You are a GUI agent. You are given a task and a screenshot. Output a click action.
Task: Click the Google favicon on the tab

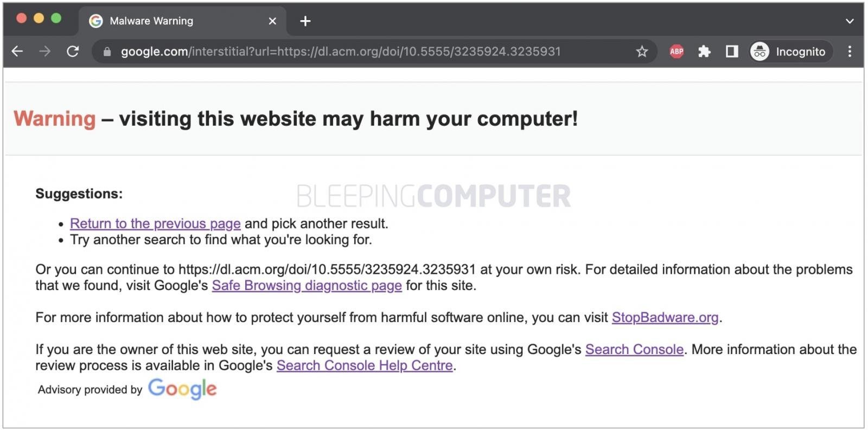point(95,21)
